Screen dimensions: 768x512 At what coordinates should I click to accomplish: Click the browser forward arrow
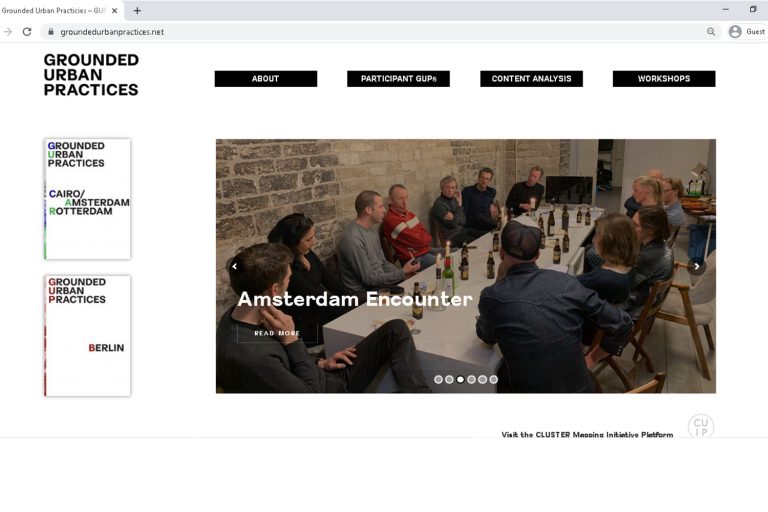(8, 32)
